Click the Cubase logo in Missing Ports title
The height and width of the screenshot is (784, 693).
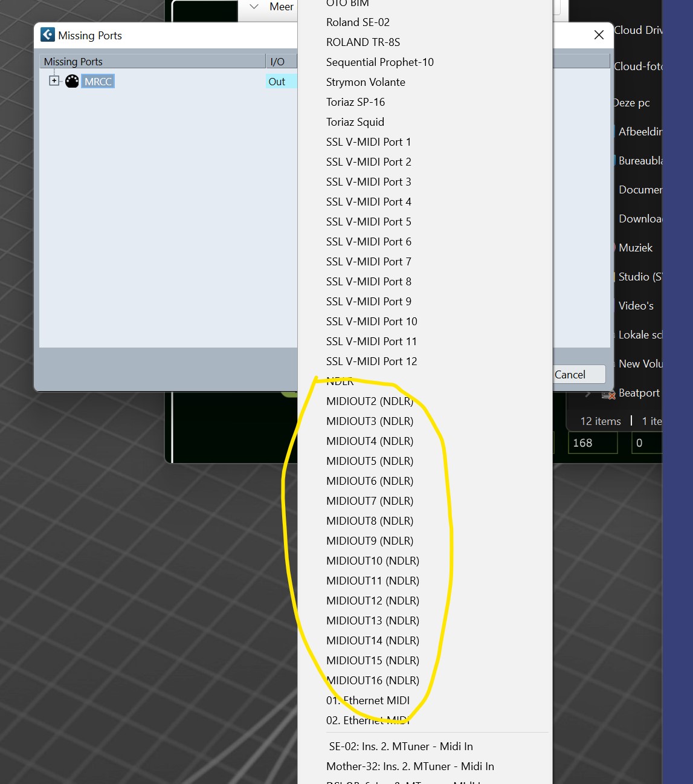(48, 35)
